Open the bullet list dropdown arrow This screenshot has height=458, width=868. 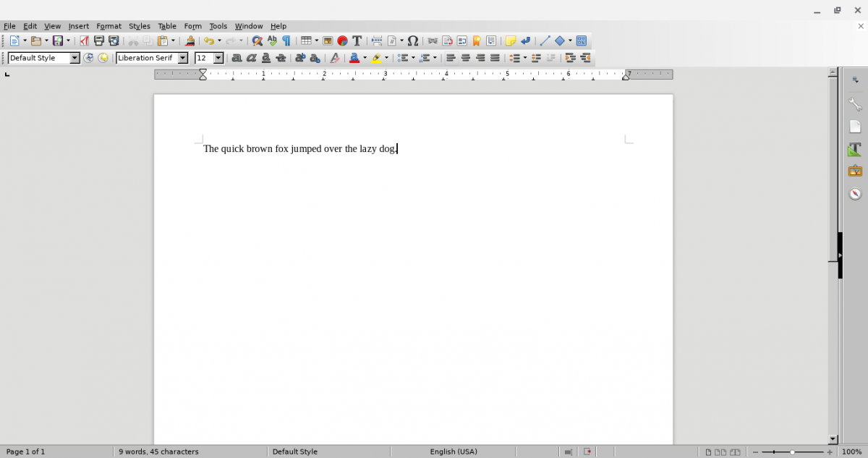(413, 58)
